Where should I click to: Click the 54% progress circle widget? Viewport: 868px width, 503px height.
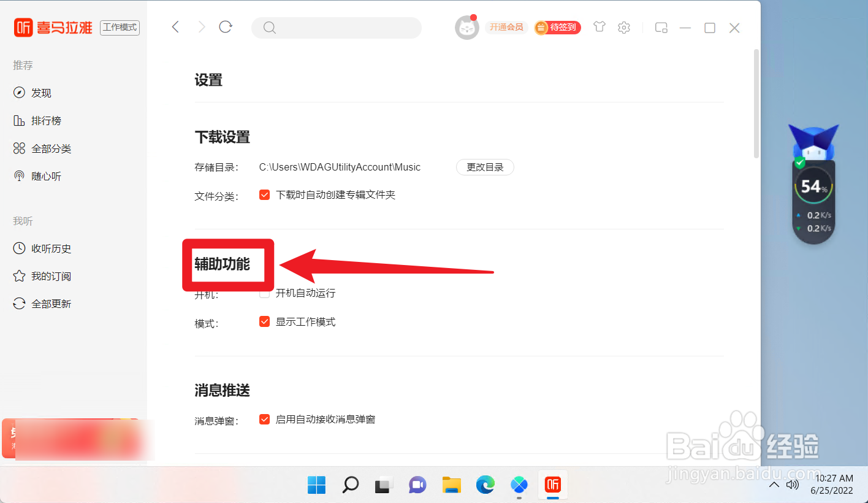pos(813,185)
